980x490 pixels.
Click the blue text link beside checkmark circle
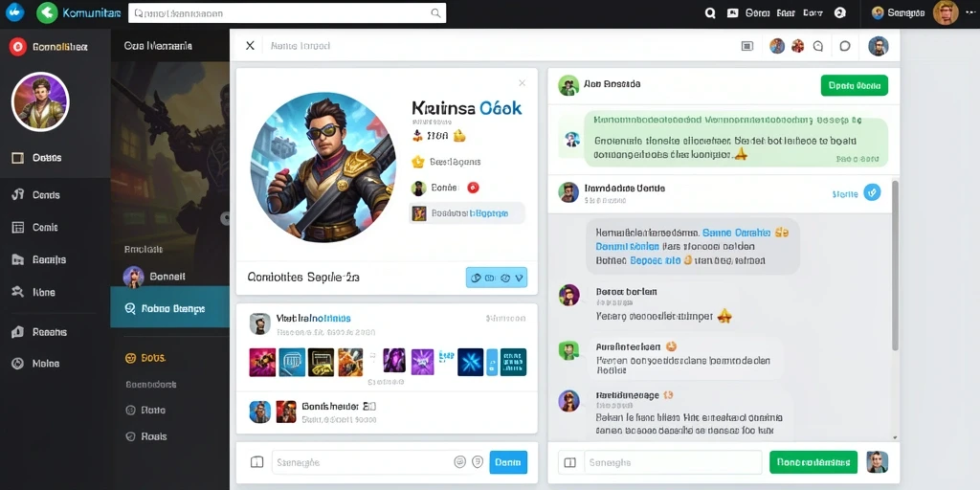pyautogui.click(x=845, y=194)
